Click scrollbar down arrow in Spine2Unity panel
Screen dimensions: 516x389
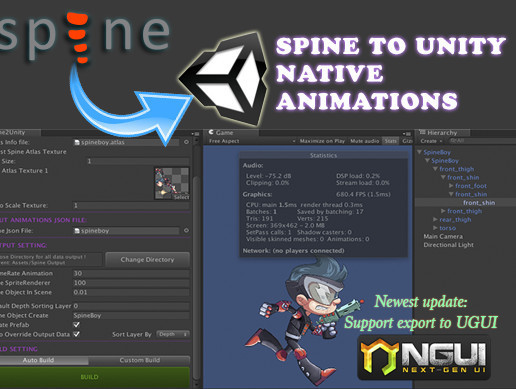point(197,384)
